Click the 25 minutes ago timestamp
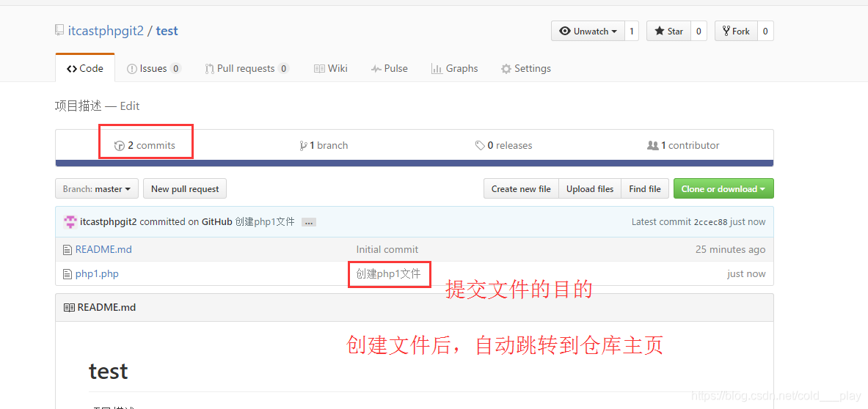868x409 pixels. tap(730, 249)
